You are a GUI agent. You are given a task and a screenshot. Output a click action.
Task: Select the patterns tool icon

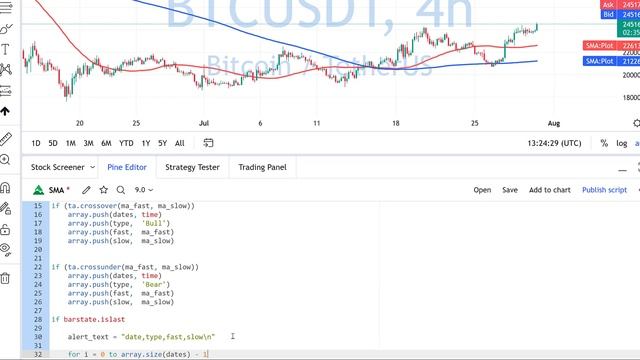[6, 69]
